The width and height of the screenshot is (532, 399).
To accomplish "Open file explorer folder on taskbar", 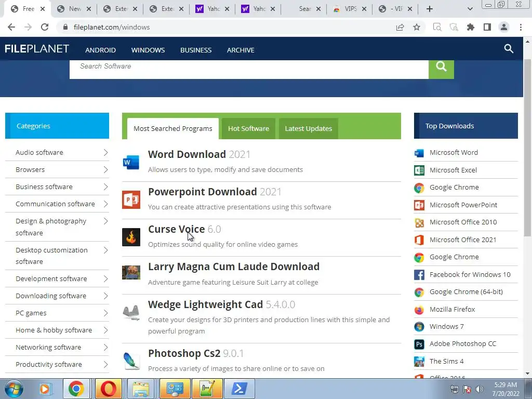I will [140, 389].
